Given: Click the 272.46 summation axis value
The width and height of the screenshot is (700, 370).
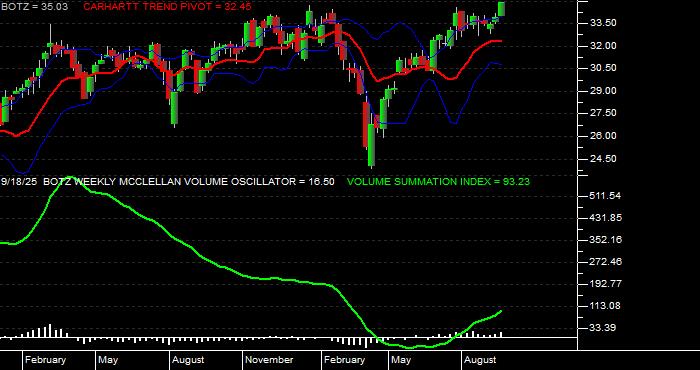Looking at the screenshot, I should click(605, 262).
